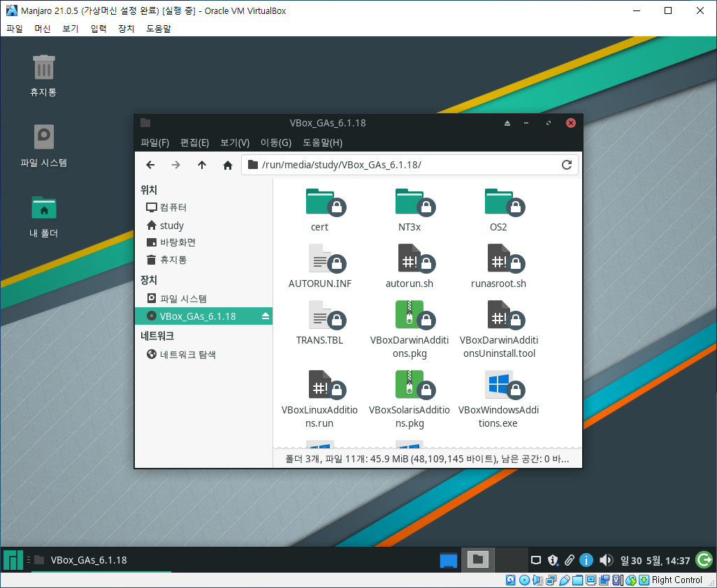Eject VBox_GAs_6.1.18 in sidebar
Screen dimensions: 717x588
click(266, 316)
